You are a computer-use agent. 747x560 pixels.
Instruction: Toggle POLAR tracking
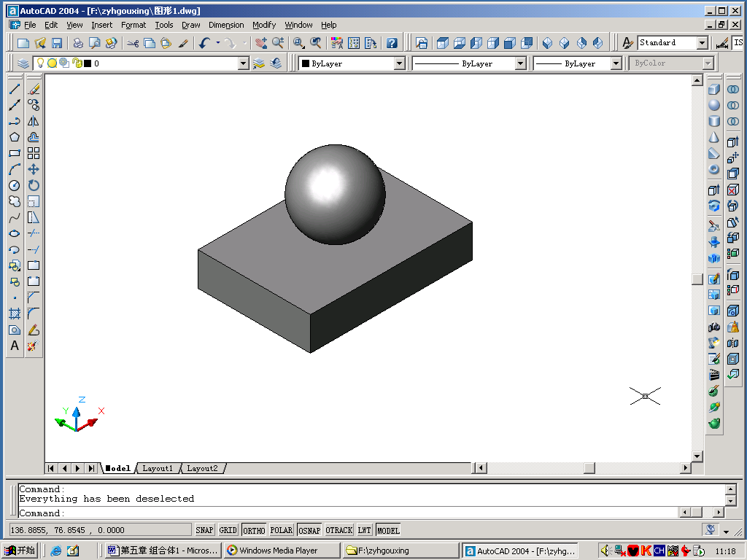[281, 530]
